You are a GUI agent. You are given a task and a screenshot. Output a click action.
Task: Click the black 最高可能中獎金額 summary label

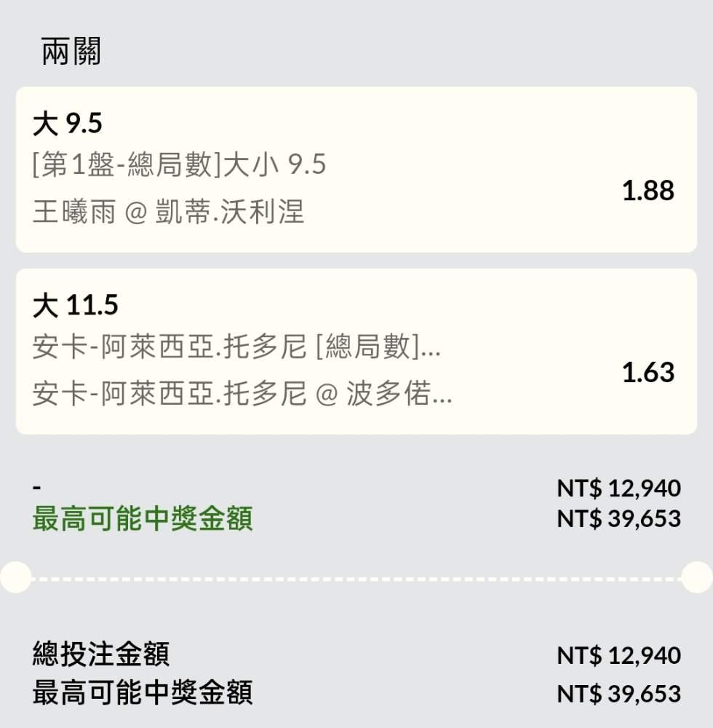click(x=143, y=693)
